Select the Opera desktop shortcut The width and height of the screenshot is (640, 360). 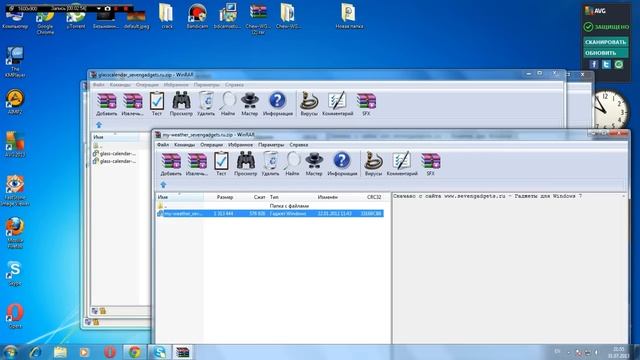click(15, 316)
